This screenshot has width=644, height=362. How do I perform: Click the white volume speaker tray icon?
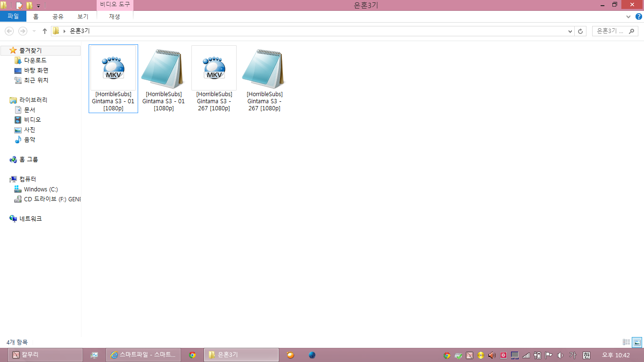560,355
